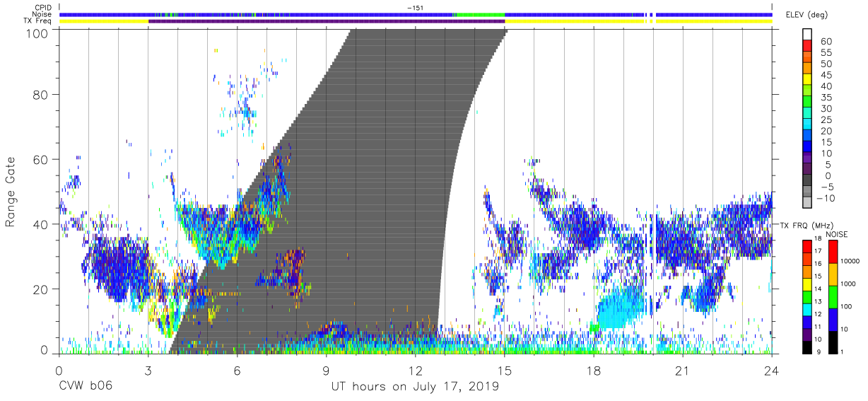Click the green segment in the Noise bar
This screenshot has height=401, width=868.
pyautogui.click(x=479, y=14)
